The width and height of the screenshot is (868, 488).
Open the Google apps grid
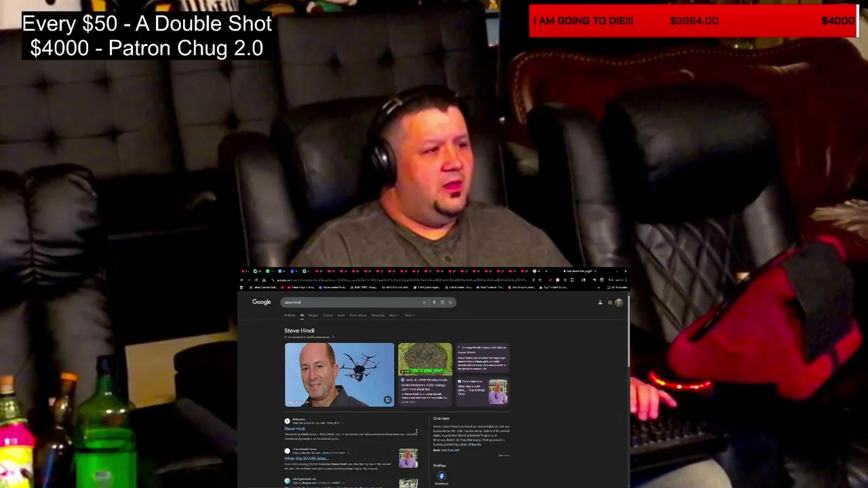coord(610,302)
